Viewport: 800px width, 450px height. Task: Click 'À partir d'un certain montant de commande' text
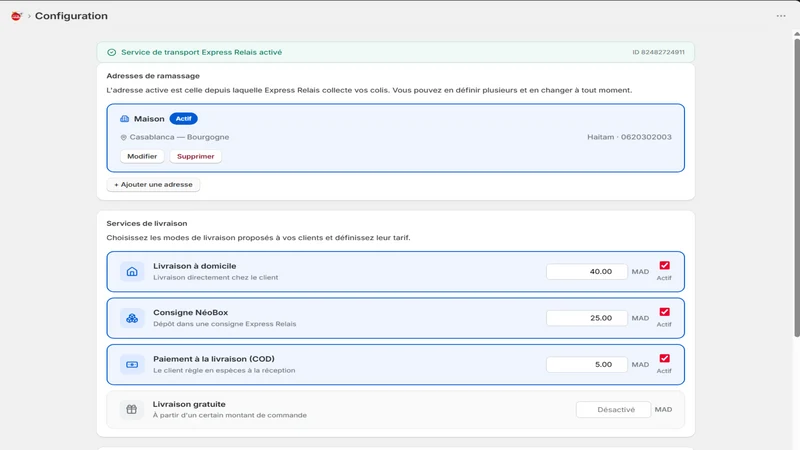(x=230, y=415)
